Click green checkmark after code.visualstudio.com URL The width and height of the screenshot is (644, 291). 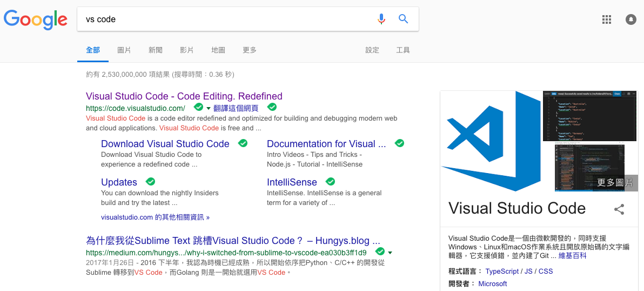click(x=198, y=107)
